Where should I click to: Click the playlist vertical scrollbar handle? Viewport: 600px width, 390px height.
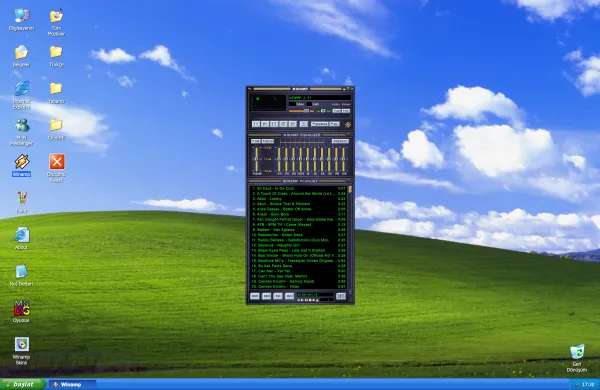[x=350, y=189]
